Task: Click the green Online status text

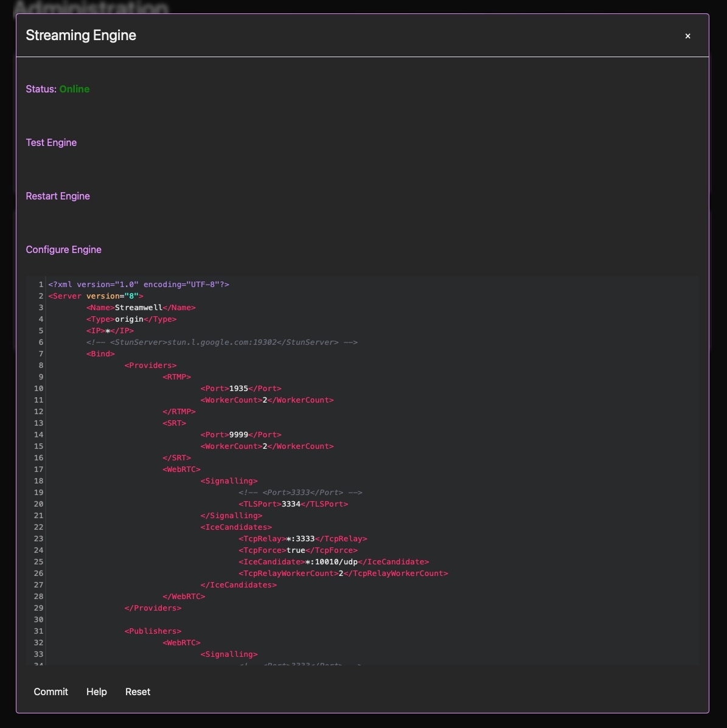Action: (74, 89)
